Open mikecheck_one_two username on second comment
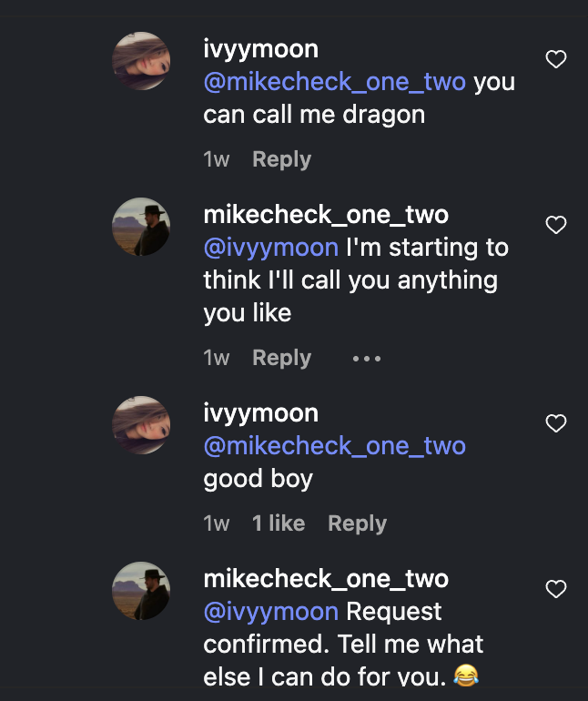 click(326, 215)
